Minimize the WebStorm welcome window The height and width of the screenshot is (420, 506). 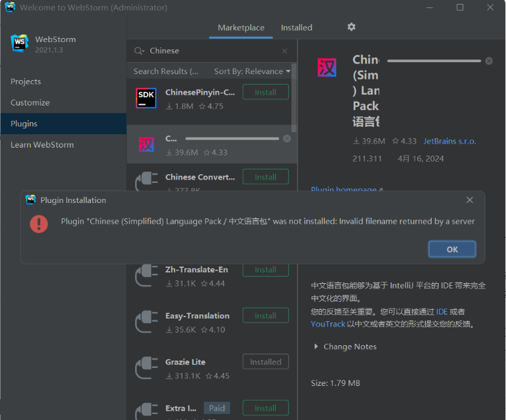(430, 7)
